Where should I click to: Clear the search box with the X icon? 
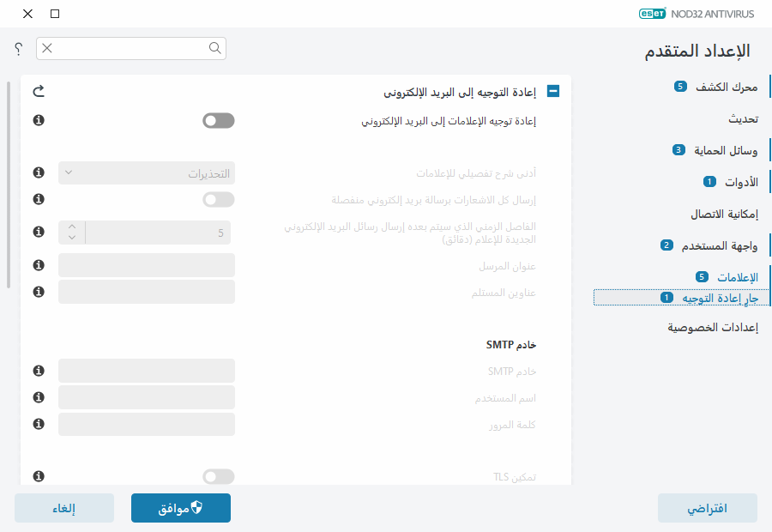click(x=47, y=48)
